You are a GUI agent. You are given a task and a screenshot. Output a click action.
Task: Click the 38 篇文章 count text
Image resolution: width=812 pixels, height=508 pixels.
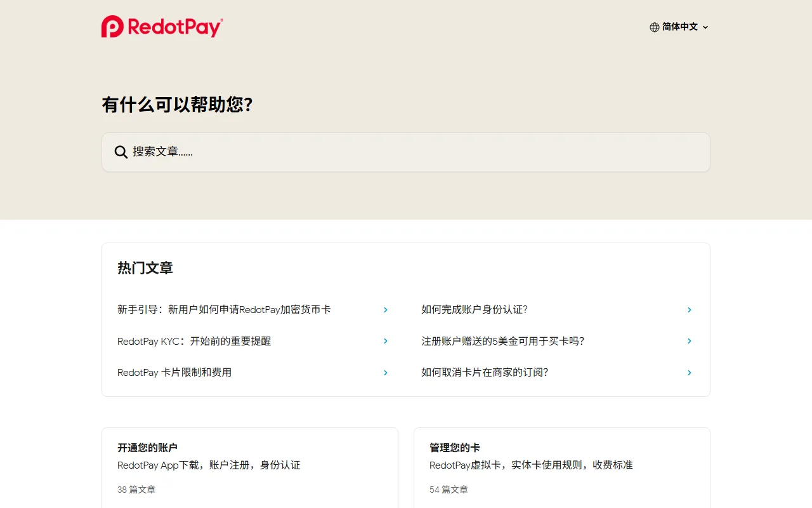136,490
